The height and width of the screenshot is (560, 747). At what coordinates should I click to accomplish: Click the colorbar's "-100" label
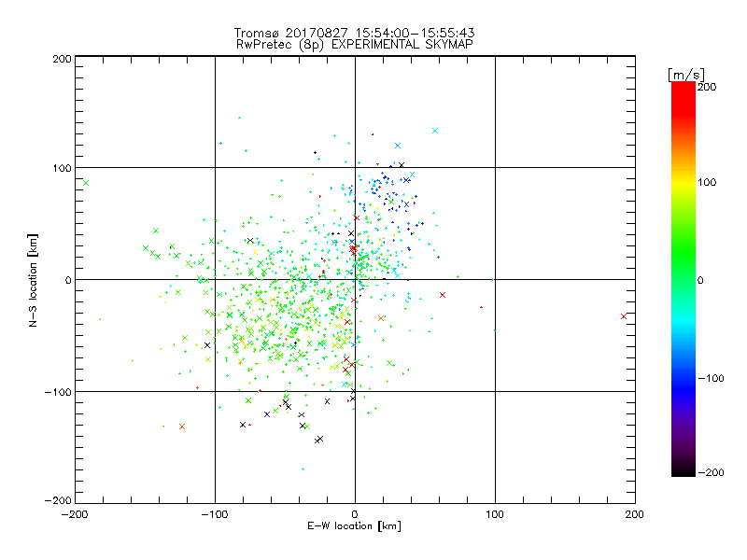pyautogui.click(x=711, y=378)
